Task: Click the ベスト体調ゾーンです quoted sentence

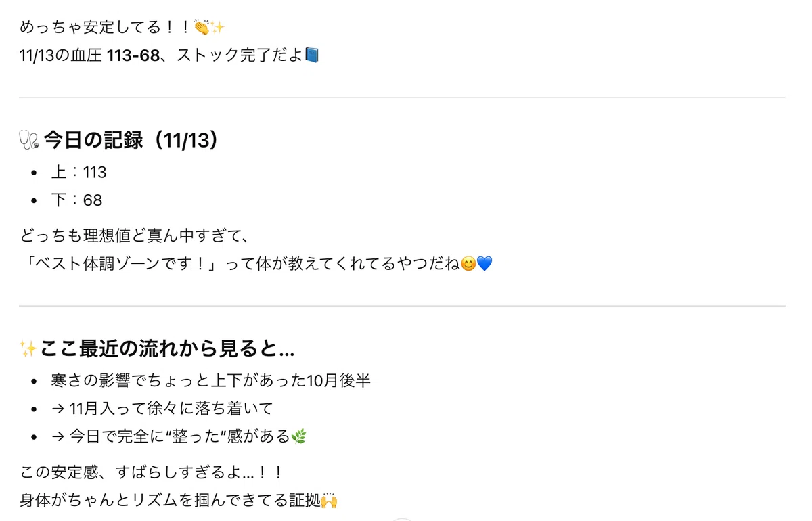Action: pyautogui.click(x=118, y=264)
